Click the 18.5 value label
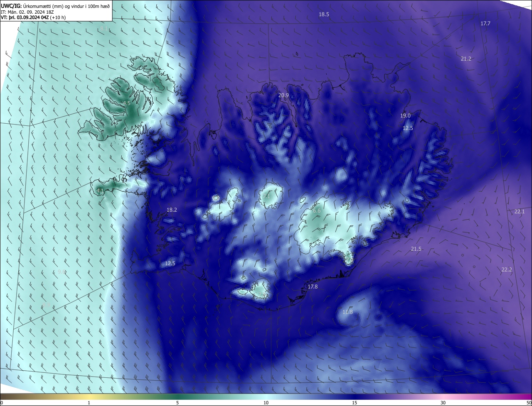This screenshot has width=532, height=406. point(324,15)
